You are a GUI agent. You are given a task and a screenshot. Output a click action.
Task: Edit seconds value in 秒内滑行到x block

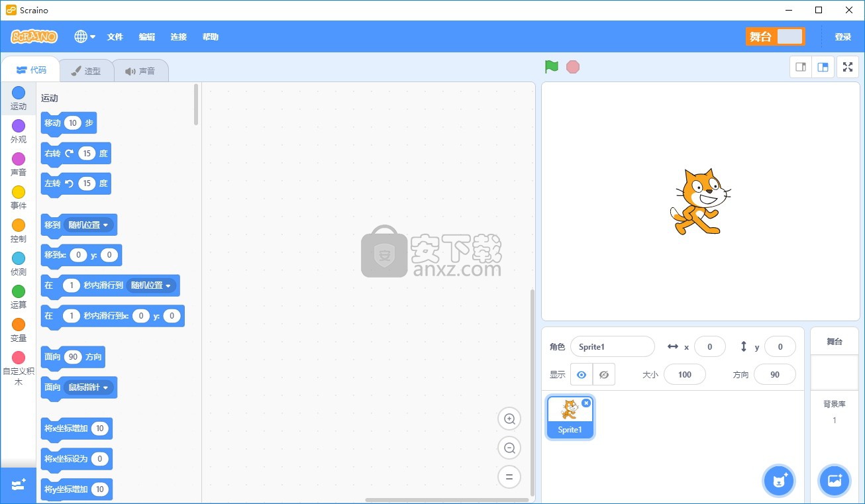point(72,316)
